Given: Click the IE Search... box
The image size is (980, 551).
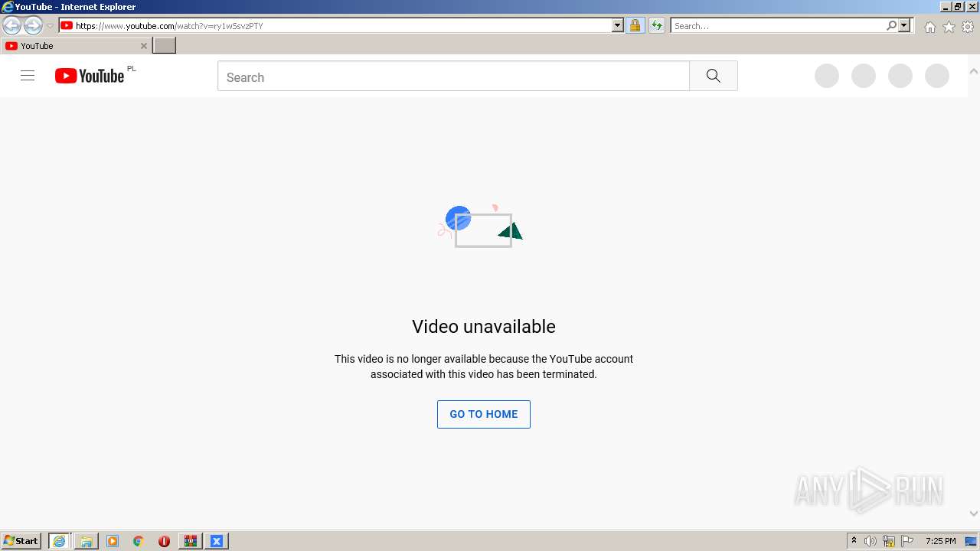Looking at the screenshot, I should [x=778, y=26].
